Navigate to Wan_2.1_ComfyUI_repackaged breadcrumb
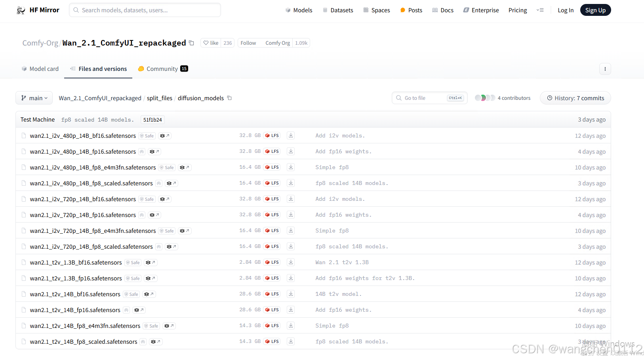The image size is (644, 360). point(100,98)
